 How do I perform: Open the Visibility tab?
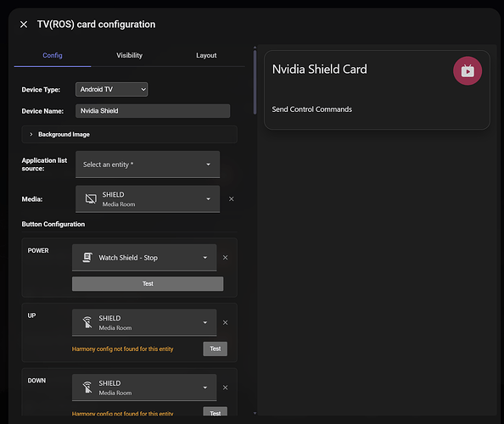129,55
